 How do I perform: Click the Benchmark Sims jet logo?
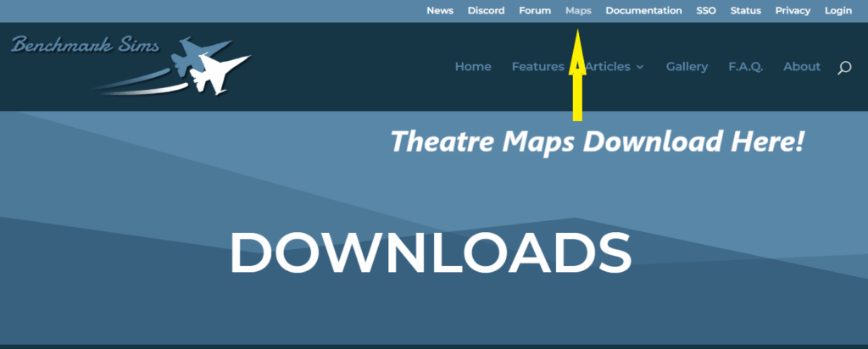[131, 64]
